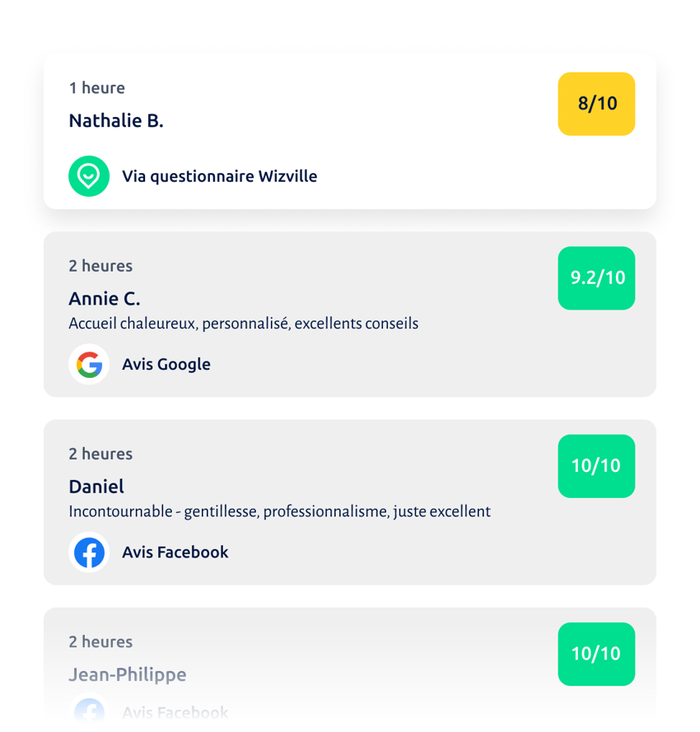
Task: Click the green Wizville questionnaire icon
Action: coord(89,176)
